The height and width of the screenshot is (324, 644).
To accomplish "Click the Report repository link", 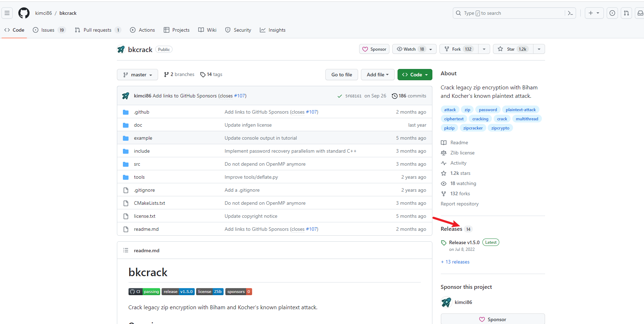I will tap(459, 204).
